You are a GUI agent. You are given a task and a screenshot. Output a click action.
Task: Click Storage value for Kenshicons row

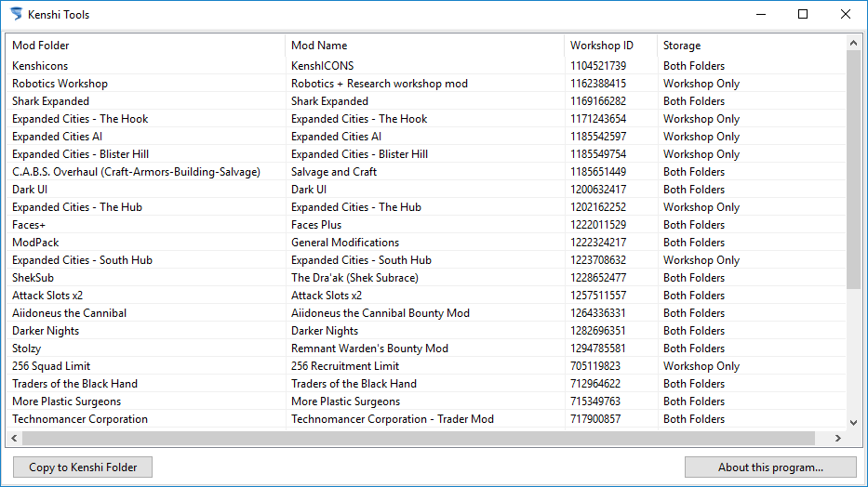click(x=694, y=66)
